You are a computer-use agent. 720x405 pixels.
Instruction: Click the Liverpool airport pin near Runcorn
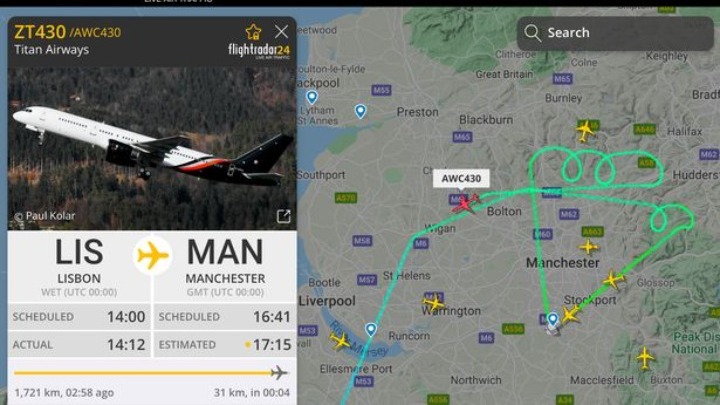tap(371, 329)
